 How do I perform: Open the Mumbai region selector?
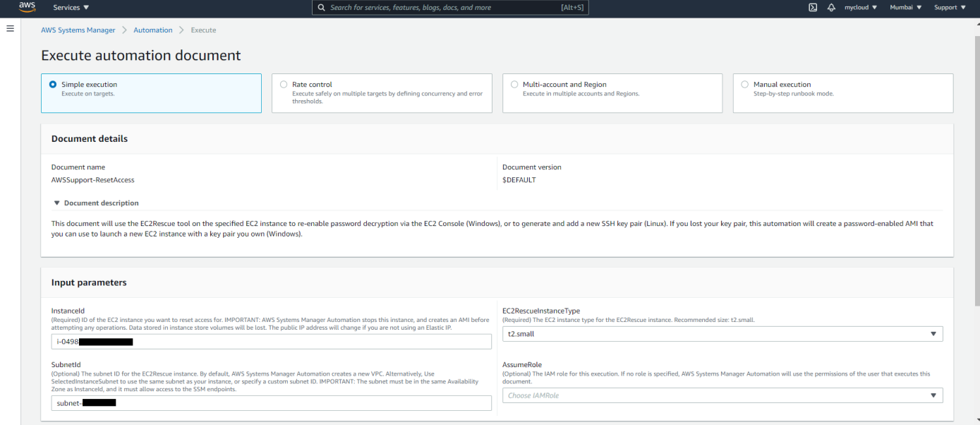coord(907,8)
